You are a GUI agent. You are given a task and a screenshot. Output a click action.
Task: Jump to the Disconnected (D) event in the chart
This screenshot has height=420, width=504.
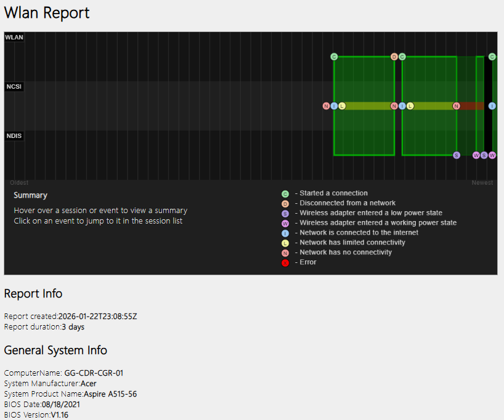394,57
